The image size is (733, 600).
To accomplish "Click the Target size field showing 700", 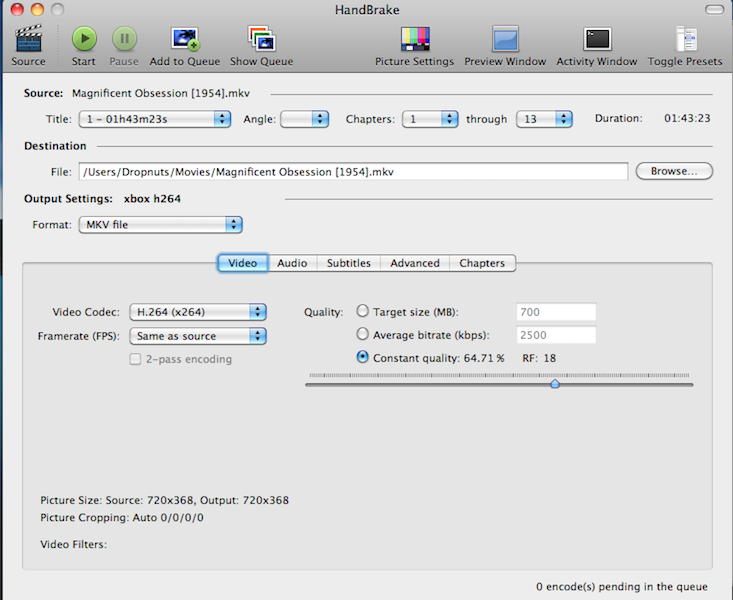I will pos(556,312).
